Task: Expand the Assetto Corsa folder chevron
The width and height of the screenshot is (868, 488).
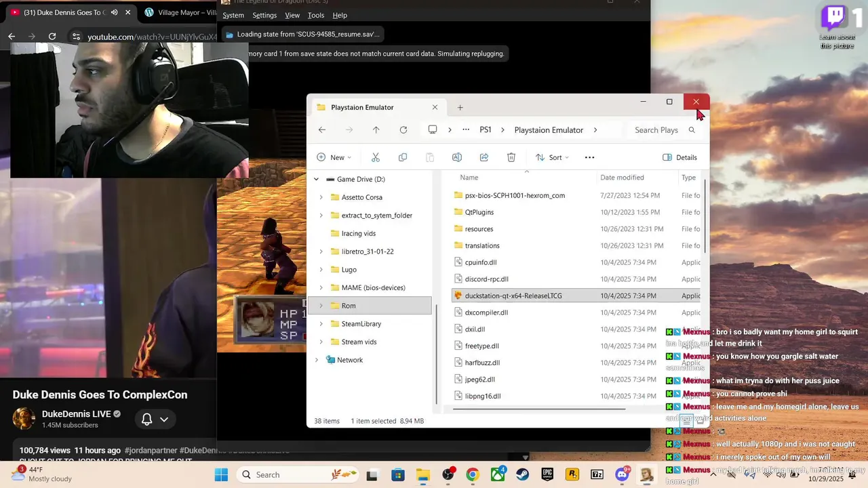Action: pos(321,197)
